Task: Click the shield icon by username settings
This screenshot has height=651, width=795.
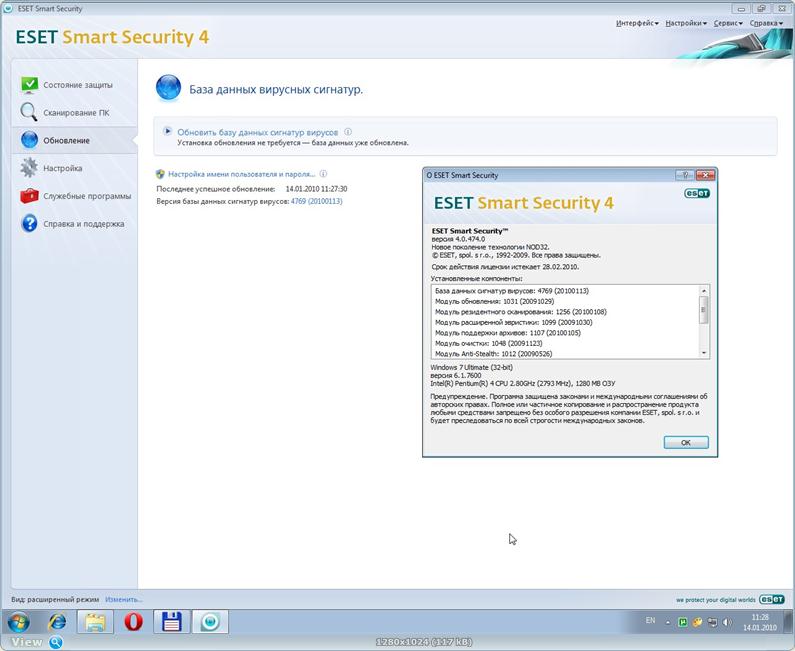Action: 160,174
